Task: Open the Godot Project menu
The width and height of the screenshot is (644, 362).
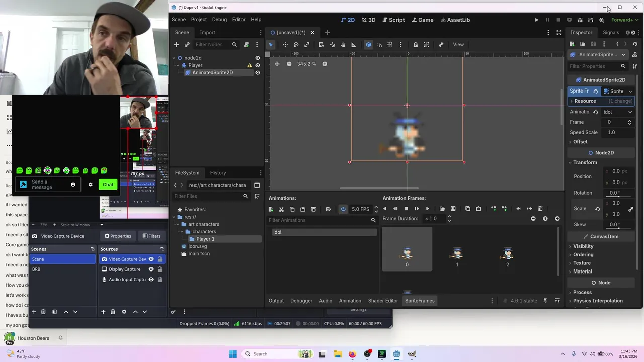Action: tap(199, 20)
